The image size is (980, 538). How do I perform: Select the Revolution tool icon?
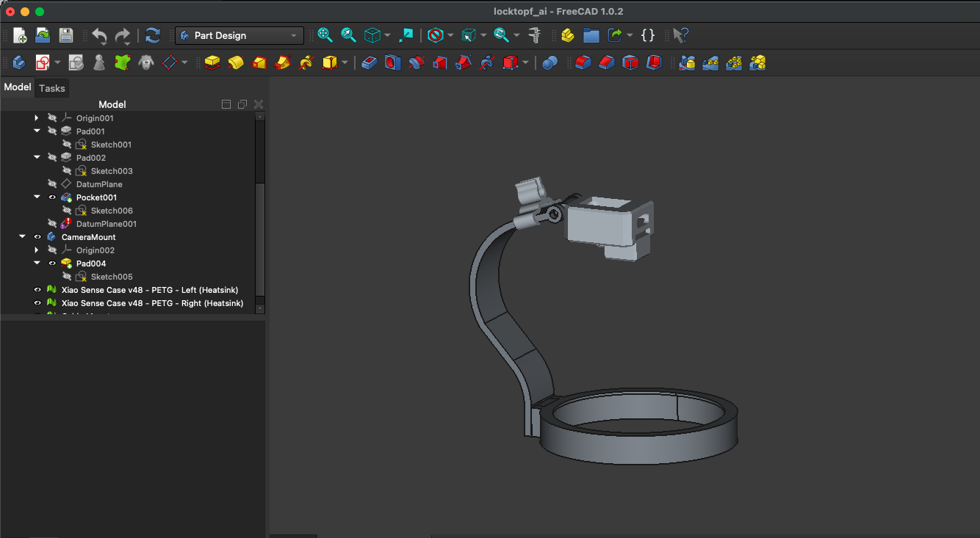(x=236, y=63)
